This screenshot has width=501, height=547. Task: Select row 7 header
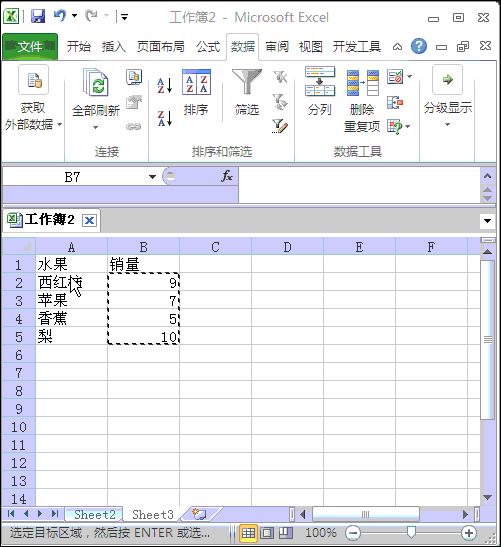click(19, 373)
